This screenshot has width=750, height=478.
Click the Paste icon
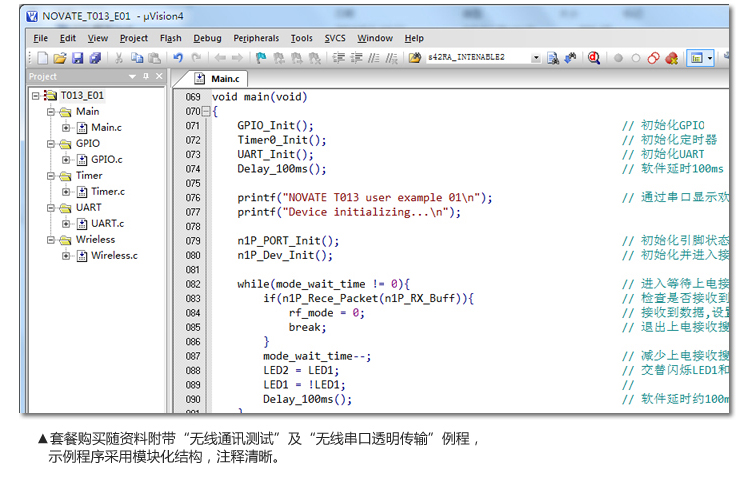tap(154, 58)
